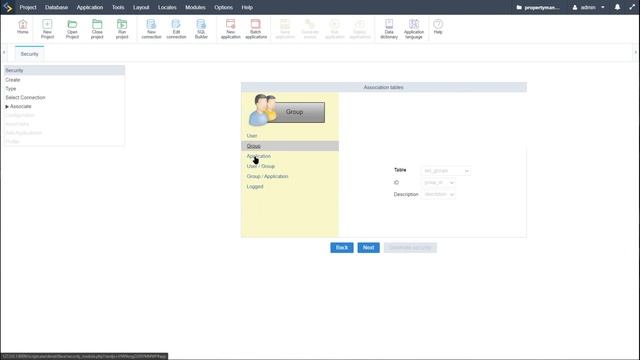This screenshot has width=640, height=360.
Task: Select the highlighted Group list entry
Action: (x=290, y=146)
